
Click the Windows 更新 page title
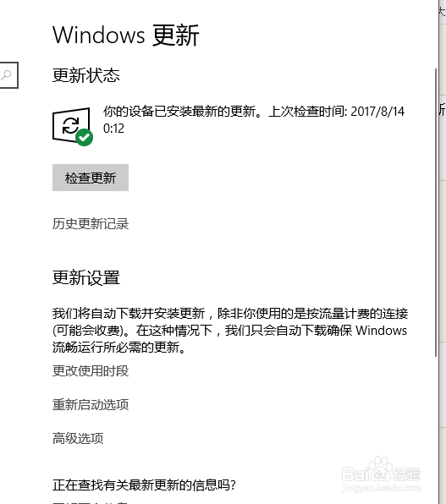point(126,35)
